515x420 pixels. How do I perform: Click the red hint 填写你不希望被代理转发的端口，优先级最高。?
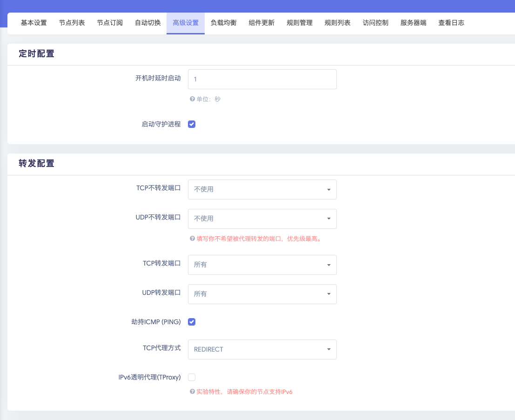click(259, 239)
